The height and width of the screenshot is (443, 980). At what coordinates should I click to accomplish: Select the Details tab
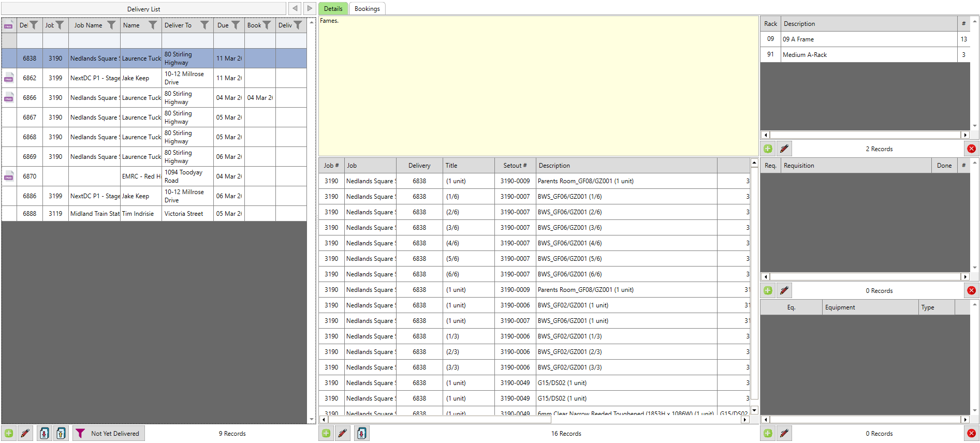point(333,9)
